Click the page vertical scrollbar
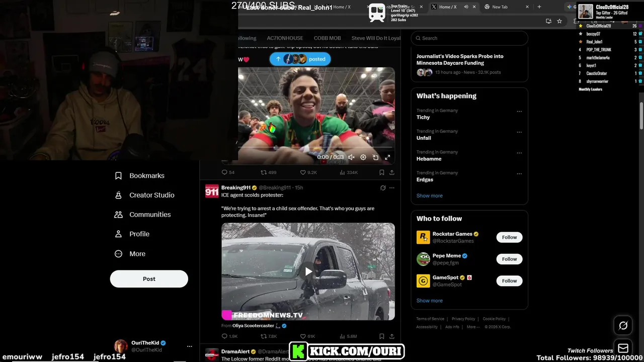This screenshot has width=644, height=362. 641,116
